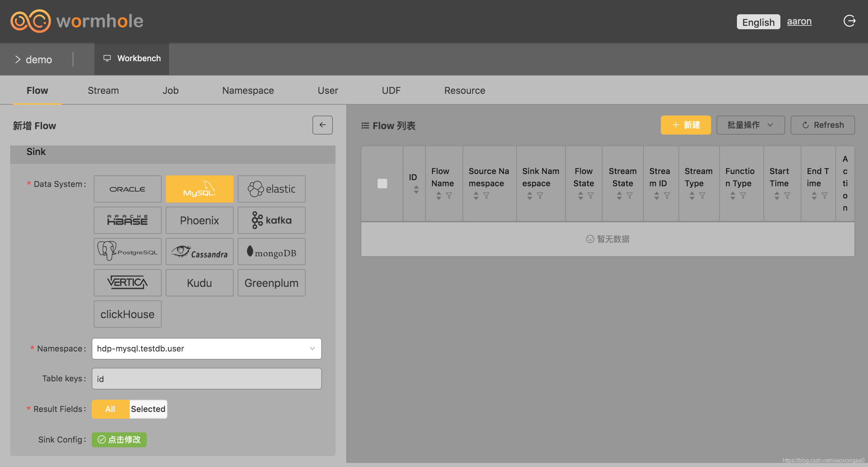Expand the 批量操作 dropdown
Viewport: 868px width, 467px height.
tap(750, 125)
